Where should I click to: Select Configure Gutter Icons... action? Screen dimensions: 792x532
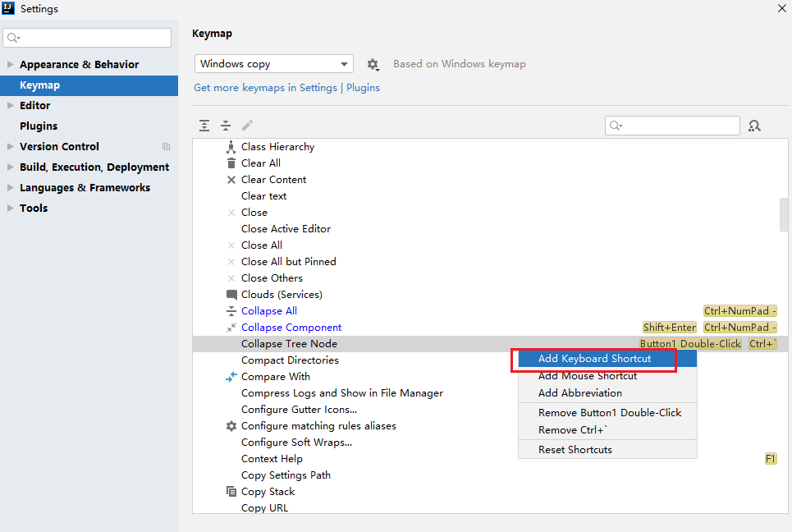point(299,410)
